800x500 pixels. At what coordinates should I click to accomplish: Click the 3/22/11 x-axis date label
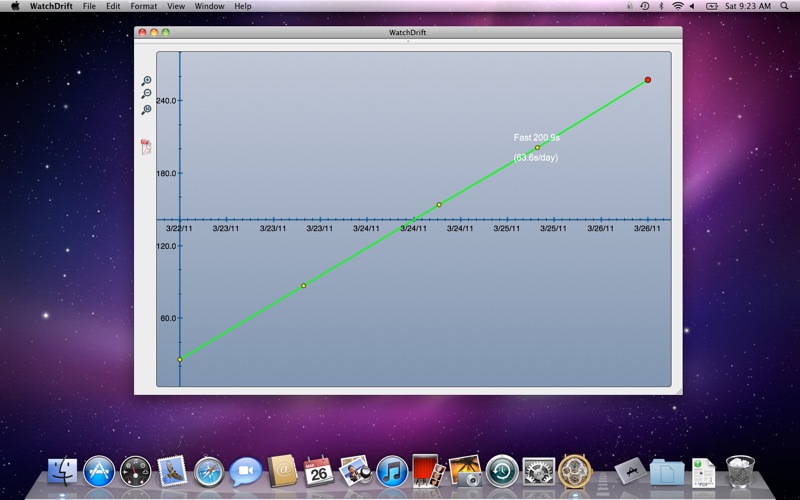pos(179,229)
